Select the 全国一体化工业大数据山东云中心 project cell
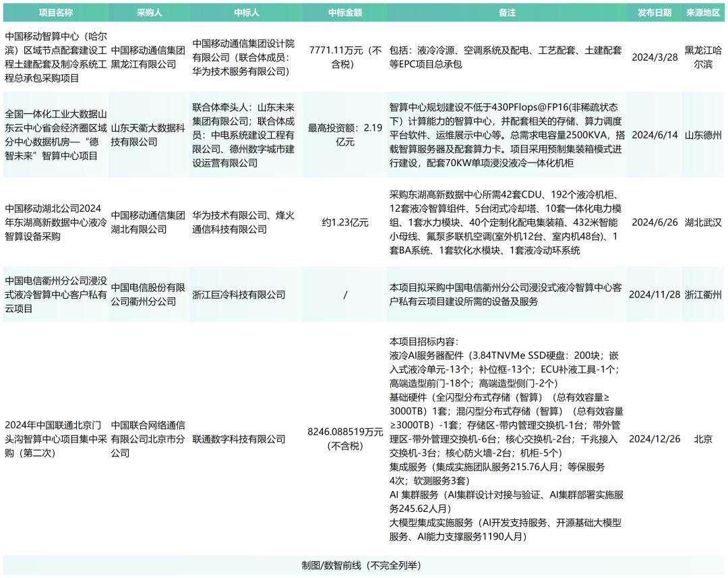728x578 pixels. click(x=56, y=135)
